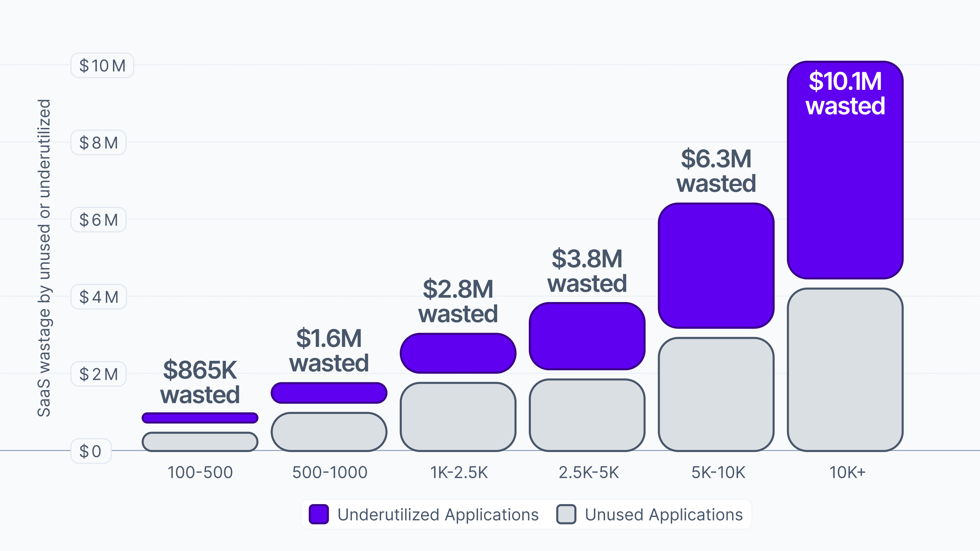Click the purple bar for 500-1000
The image size is (980, 551).
click(x=329, y=393)
